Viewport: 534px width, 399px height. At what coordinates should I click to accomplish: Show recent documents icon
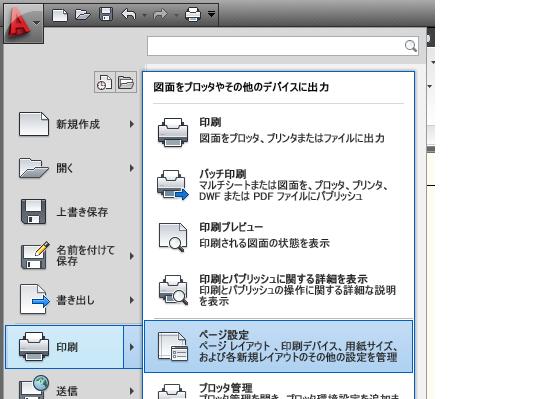point(105,82)
